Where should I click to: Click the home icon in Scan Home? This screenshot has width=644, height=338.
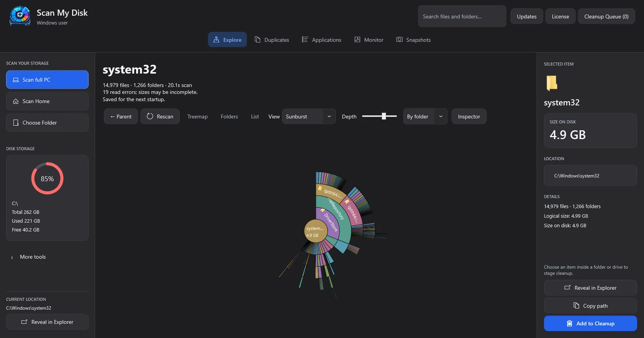tap(16, 101)
